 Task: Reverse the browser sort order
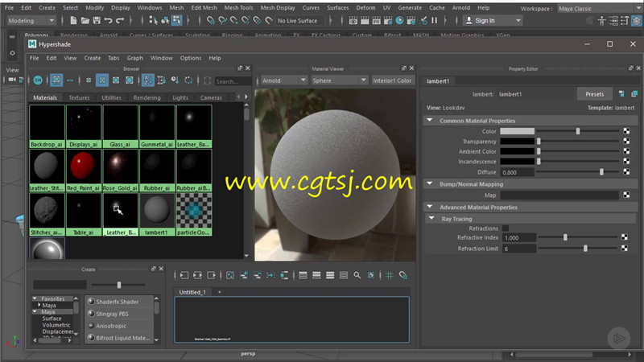click(188, 80)
